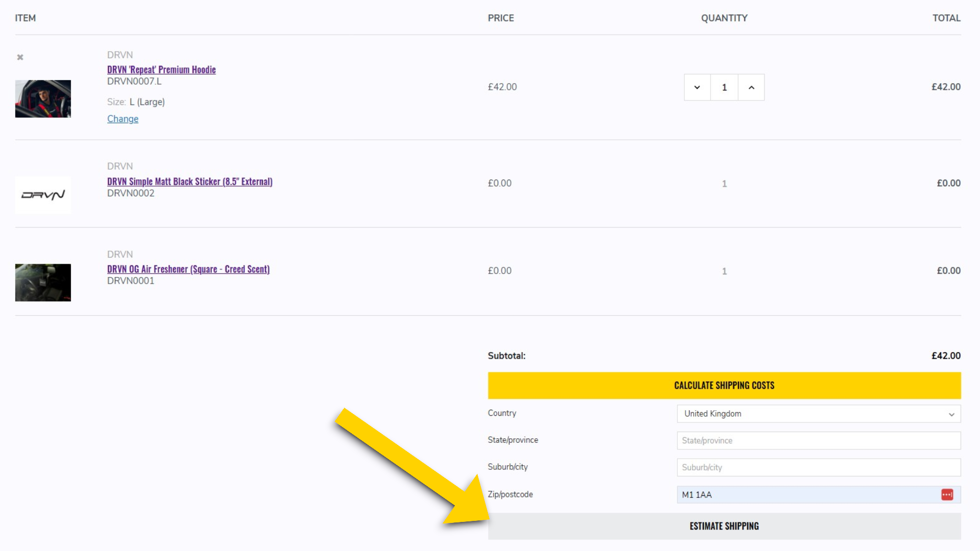Click the air freshener row total £0.00
The width and height of the screenshot is (980, 551).
(948, 271)
